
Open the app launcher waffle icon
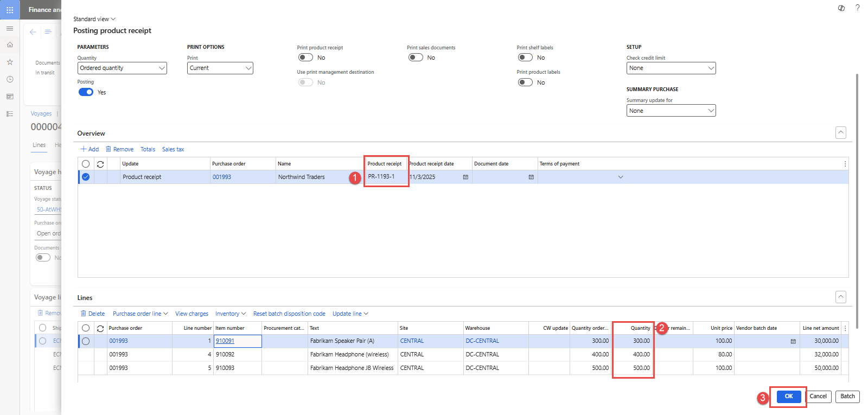click(10, 10)
